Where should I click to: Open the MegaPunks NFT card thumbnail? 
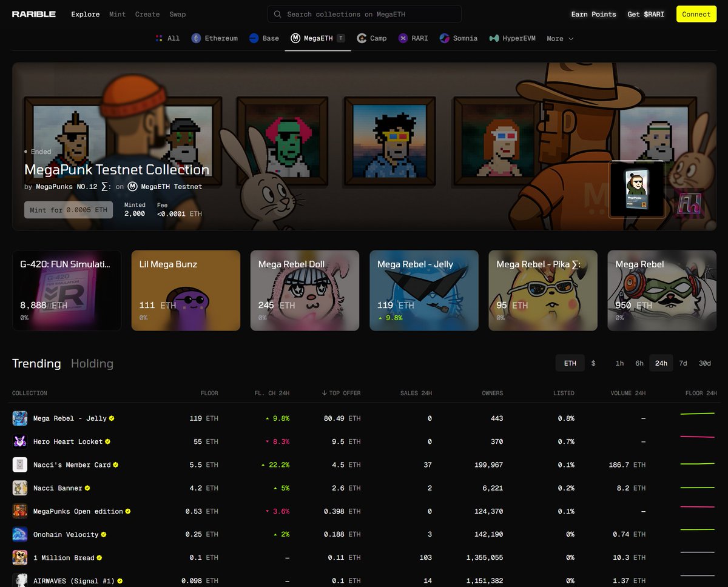click(636, 189)
